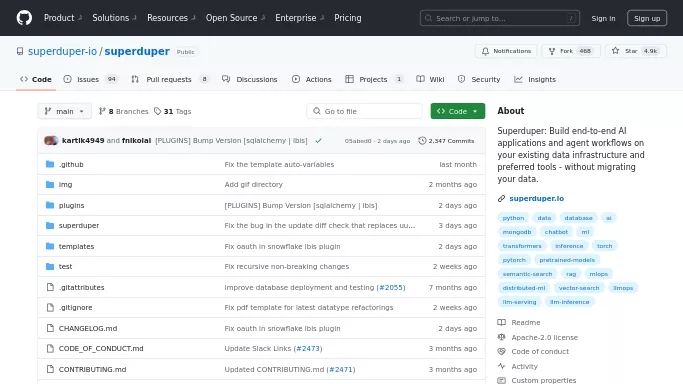Select the mongodb topic tag
Viewport: 683px width, 384px height.
(x=517, y=232)
